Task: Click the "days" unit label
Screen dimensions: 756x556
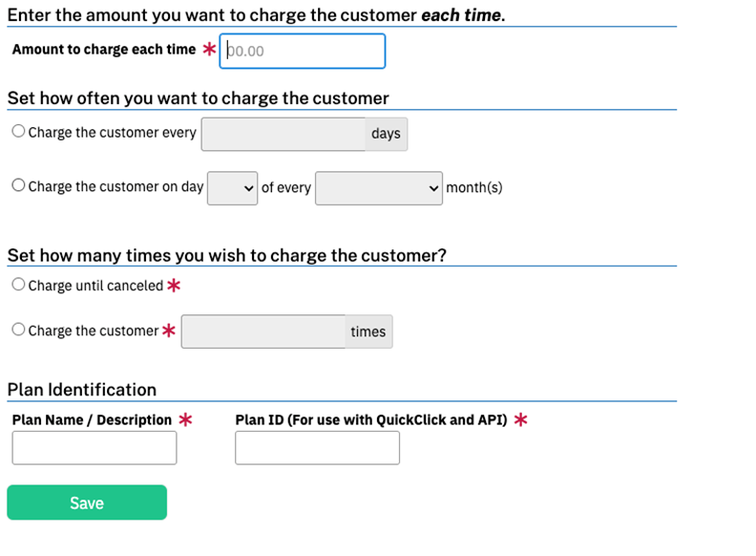Action: [x=386, y=134]
